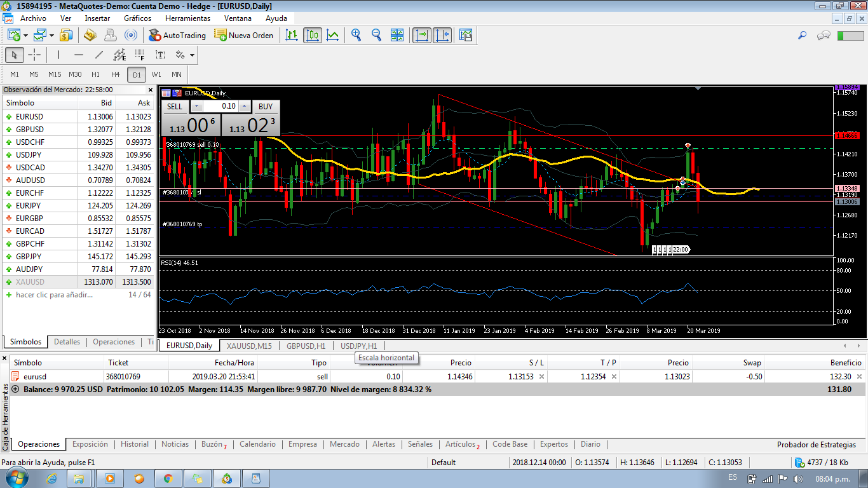Select the vertical line drawing tool
The height and width of the screenshot is (488, 868).
58,55
